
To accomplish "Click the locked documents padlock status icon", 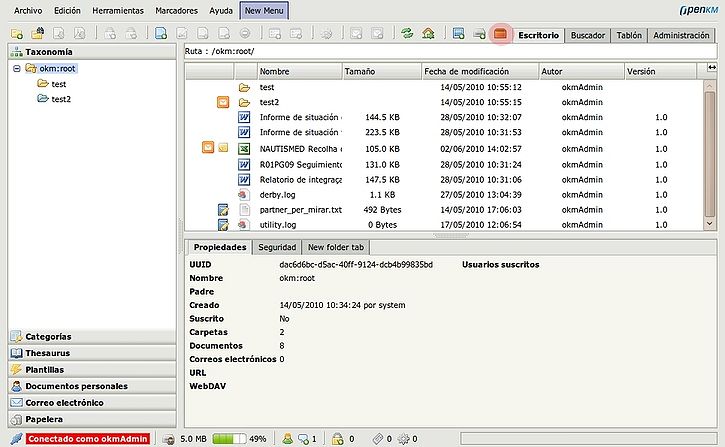I will pyautogui.click(x=338, y=438).
